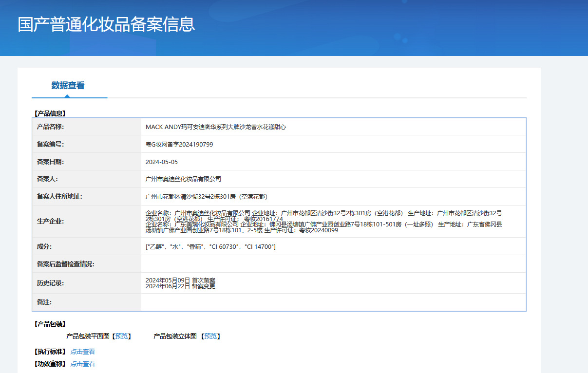Select the MACK ANDY product name text
Viewport: 588px width, 373px height.
215,127
